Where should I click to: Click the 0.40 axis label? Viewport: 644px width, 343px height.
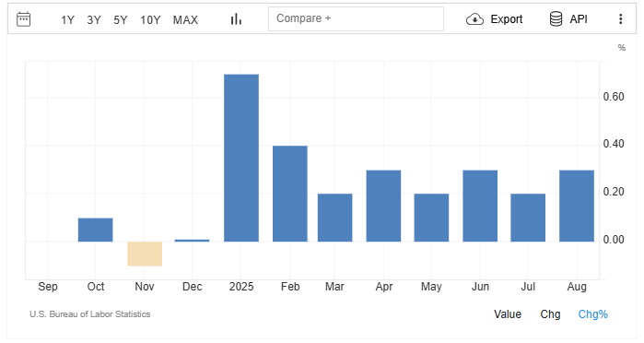(614, 144)
